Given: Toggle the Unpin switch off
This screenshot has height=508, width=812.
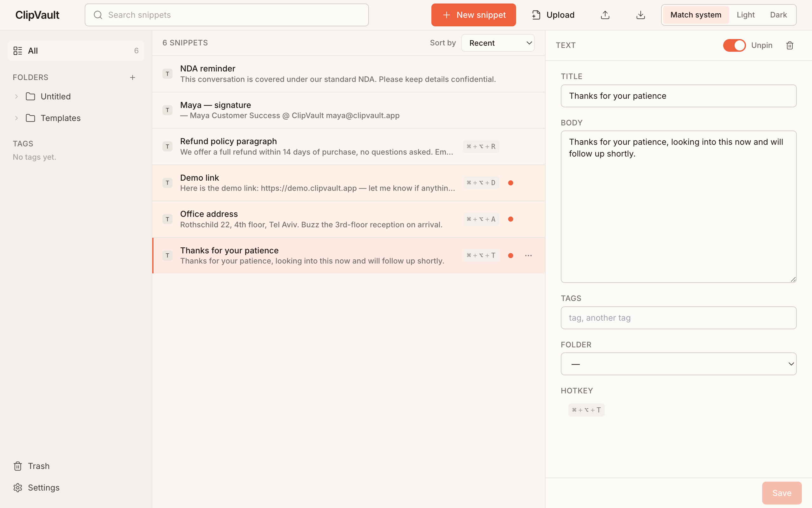Looking at the screenshot, I should click(x=734, y=45).
